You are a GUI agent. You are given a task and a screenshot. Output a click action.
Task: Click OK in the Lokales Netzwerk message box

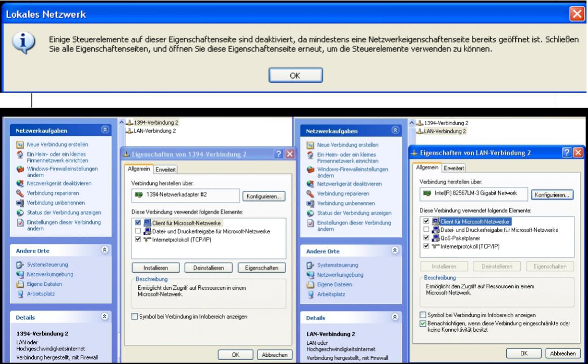click(x=295, y=75)
